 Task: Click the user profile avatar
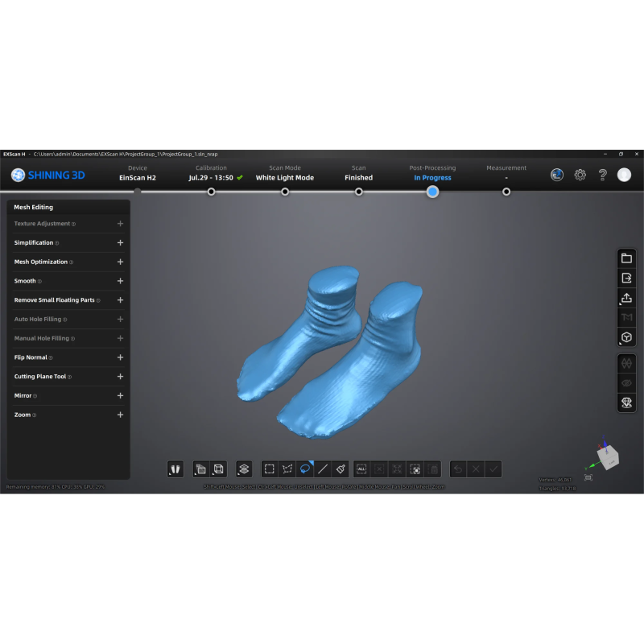(624, 175)
